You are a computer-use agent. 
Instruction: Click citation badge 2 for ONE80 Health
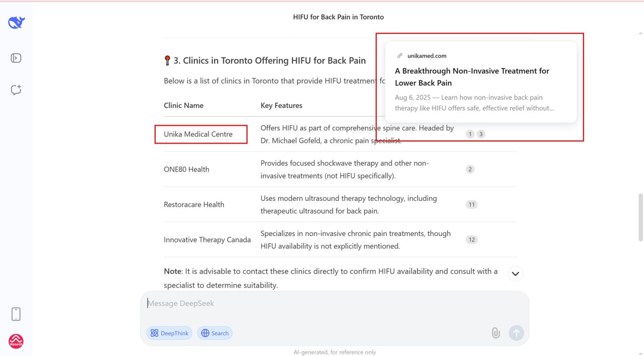coord(470,169)
